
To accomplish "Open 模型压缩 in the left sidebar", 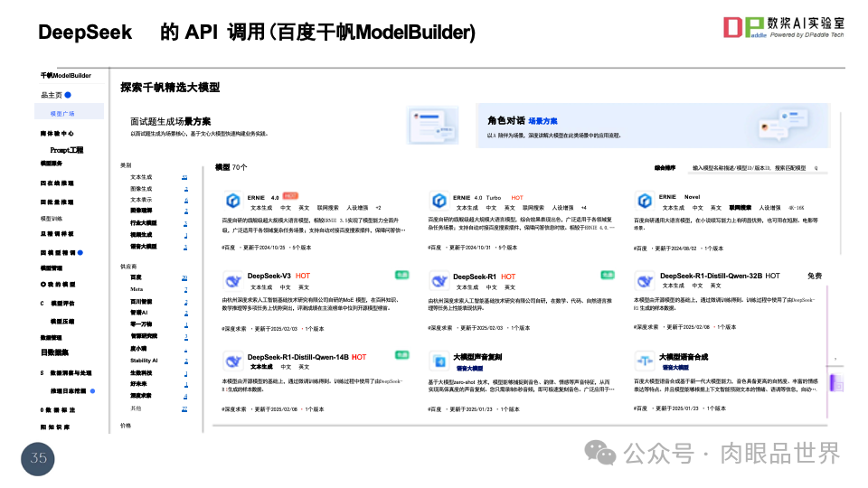I will coord(62,322).
